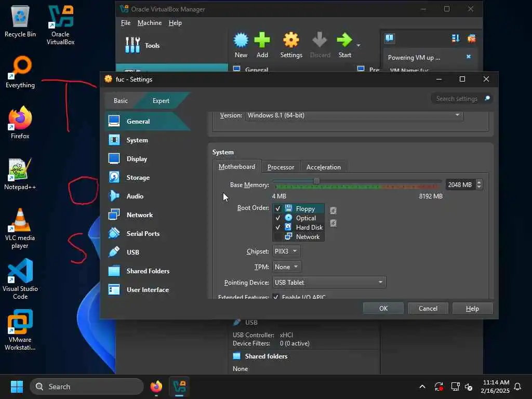Open Everything search desktop icon
The height and width of the screenshot is (399, 532).
coord(20,72)
